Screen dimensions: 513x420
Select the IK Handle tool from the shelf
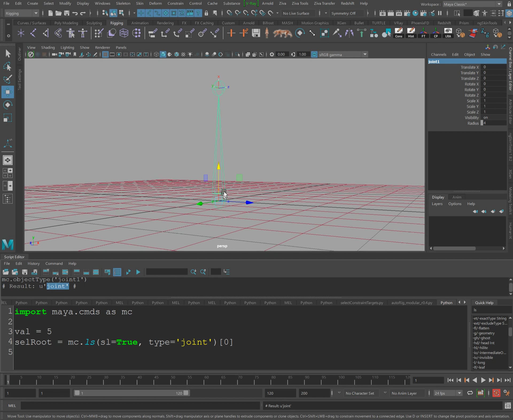[33, 33]
